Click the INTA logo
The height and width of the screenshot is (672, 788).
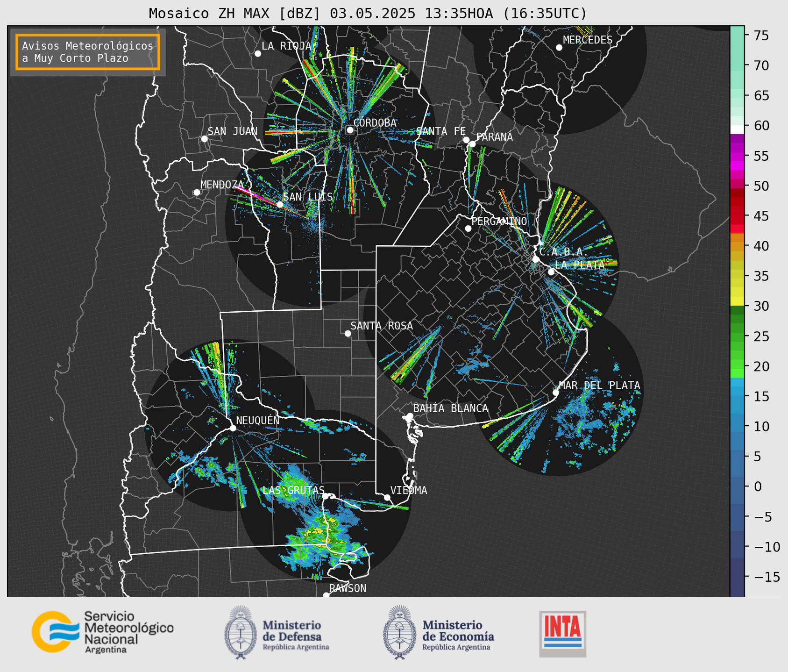[563, 634]
